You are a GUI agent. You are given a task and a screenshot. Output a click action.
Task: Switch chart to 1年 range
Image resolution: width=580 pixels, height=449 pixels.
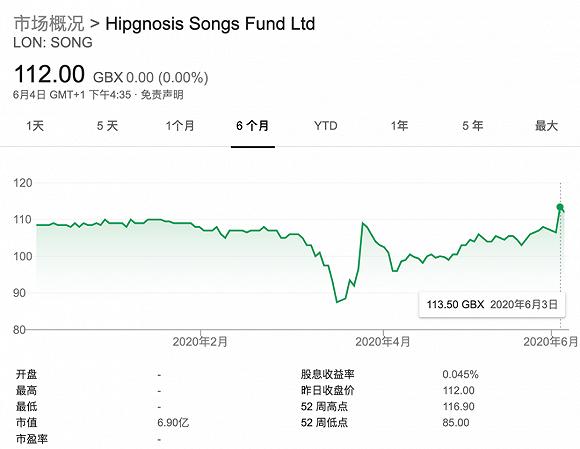click(x=399, y=126)
